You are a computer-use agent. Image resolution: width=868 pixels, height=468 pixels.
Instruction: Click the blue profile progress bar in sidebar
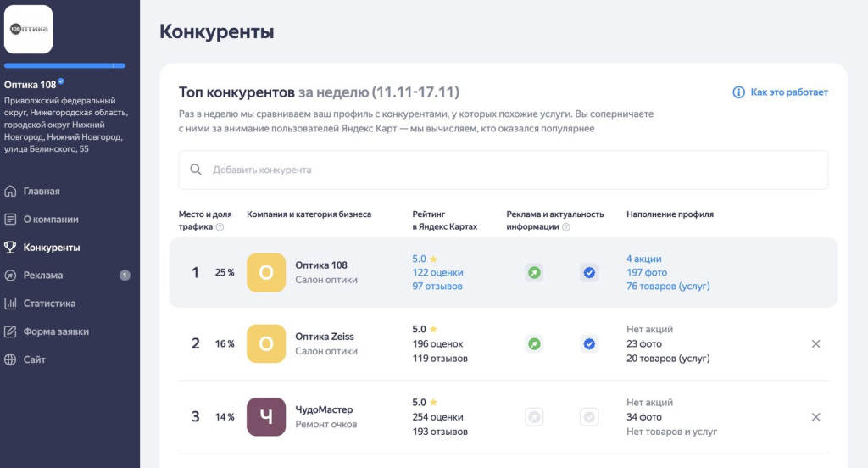(64, 66)
